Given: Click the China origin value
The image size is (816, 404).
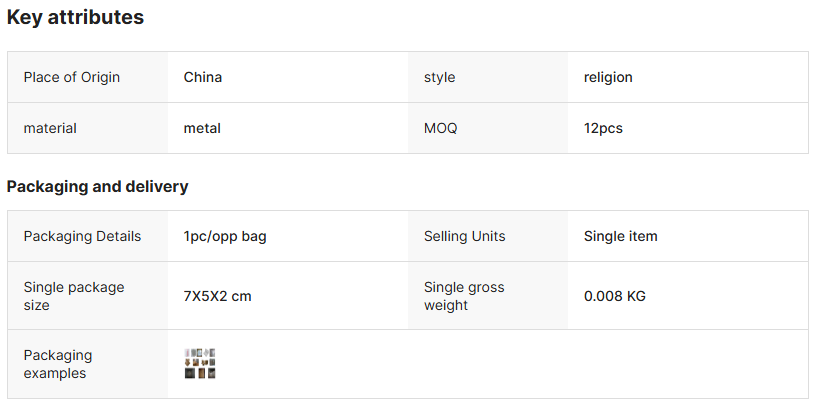Looking at the screenshot, I should tap(203, 77).
